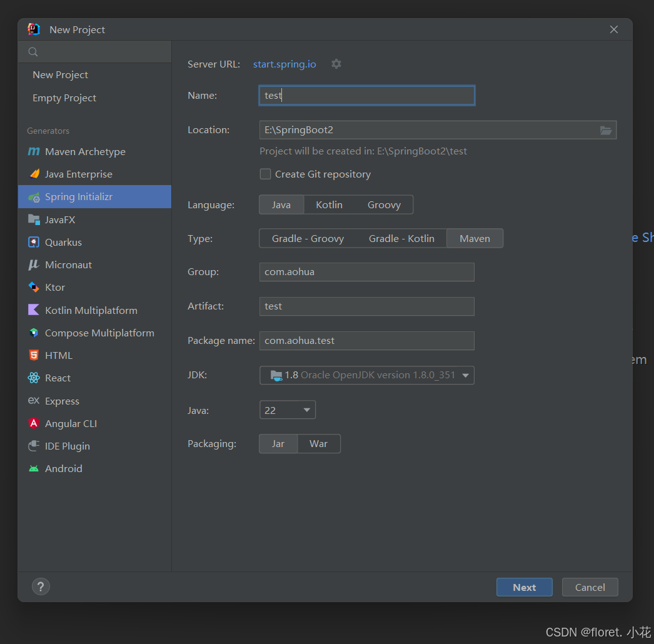The image size is (654, 644).
Task: Select the HTML generator label
Action: coord(59,355)
